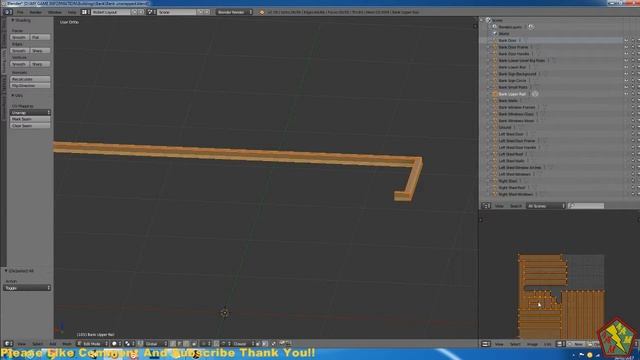
Task: Hide Bank Sign Background with its eye icon
Action: point(626,74)
